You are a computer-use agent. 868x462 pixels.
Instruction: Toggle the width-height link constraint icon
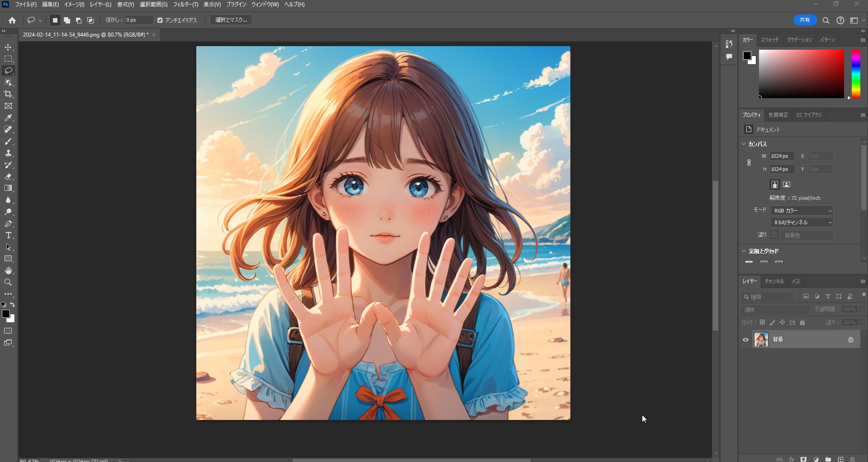pyautogui.click(x=749, y=163)
